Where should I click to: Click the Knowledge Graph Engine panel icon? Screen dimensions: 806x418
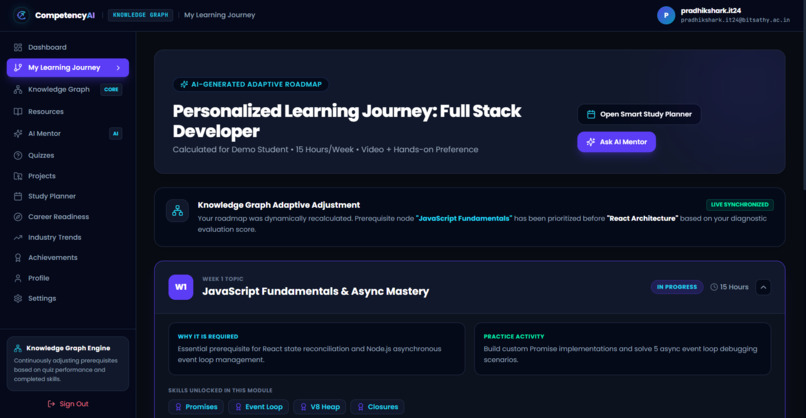18,348
